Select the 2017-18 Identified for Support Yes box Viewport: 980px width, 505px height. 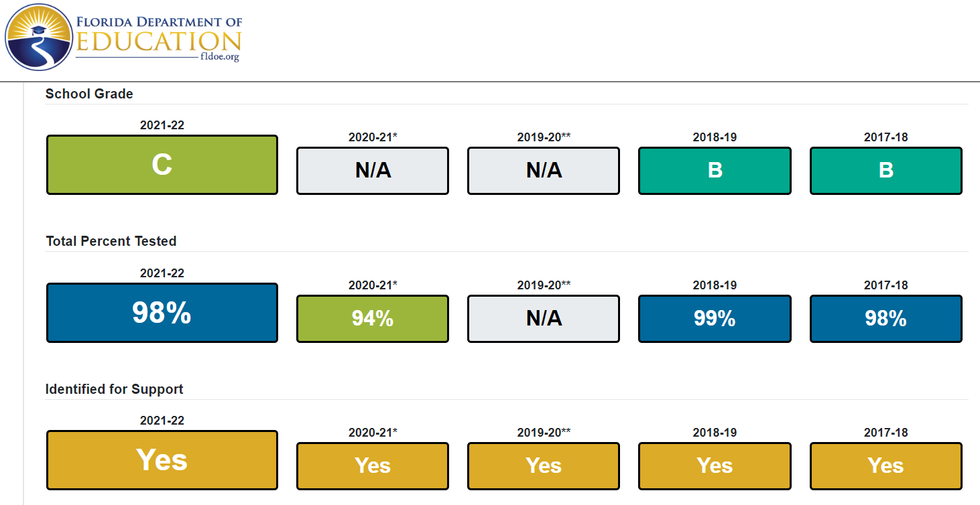tap(886, 466)
